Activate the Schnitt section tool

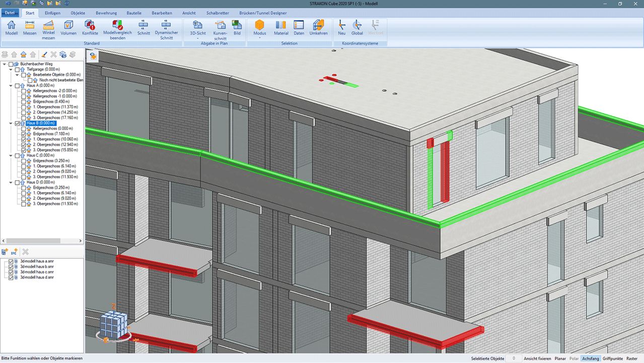click(x=144, y=27)
